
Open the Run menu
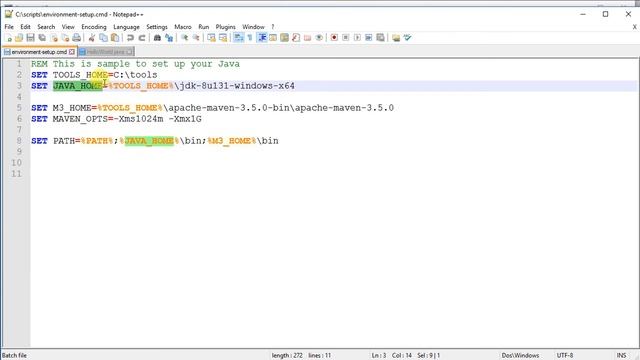click(204, 27)
